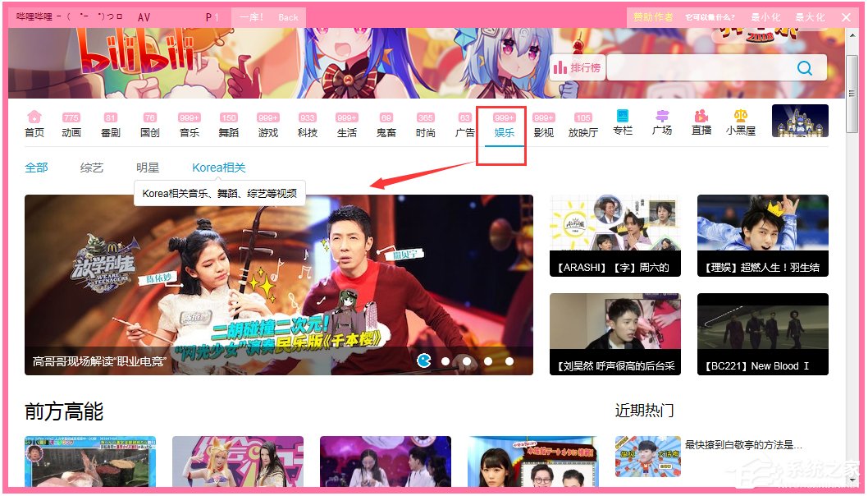
Task: Open the 音乐 category
Action: pos(190,125)
